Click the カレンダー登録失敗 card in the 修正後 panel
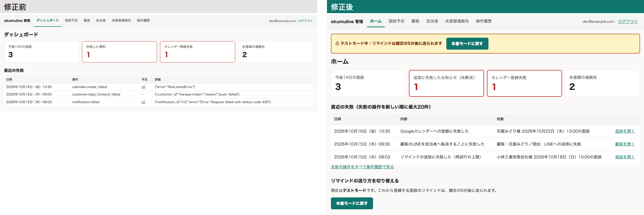Screen dimensions: 644x215 (x=524, y=83)
